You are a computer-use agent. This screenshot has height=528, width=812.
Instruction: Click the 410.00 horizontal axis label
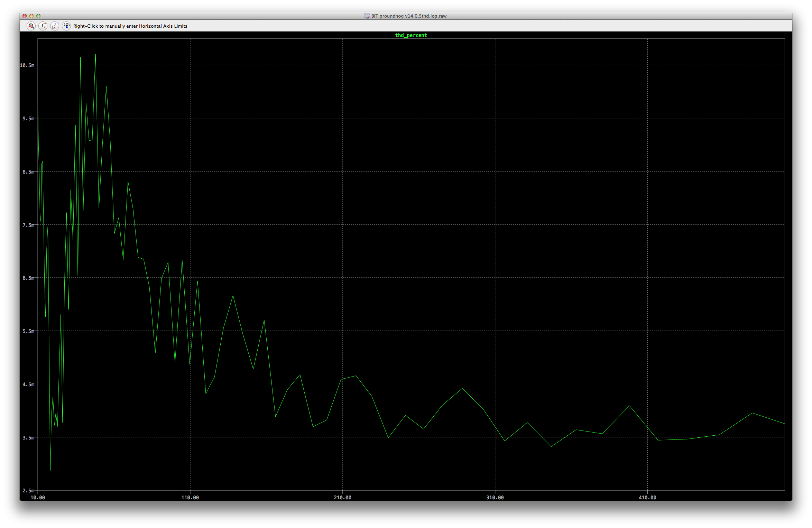(647, 498)
